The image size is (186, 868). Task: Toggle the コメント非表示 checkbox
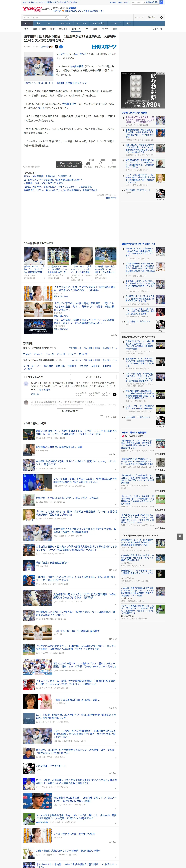coord(102,417)
